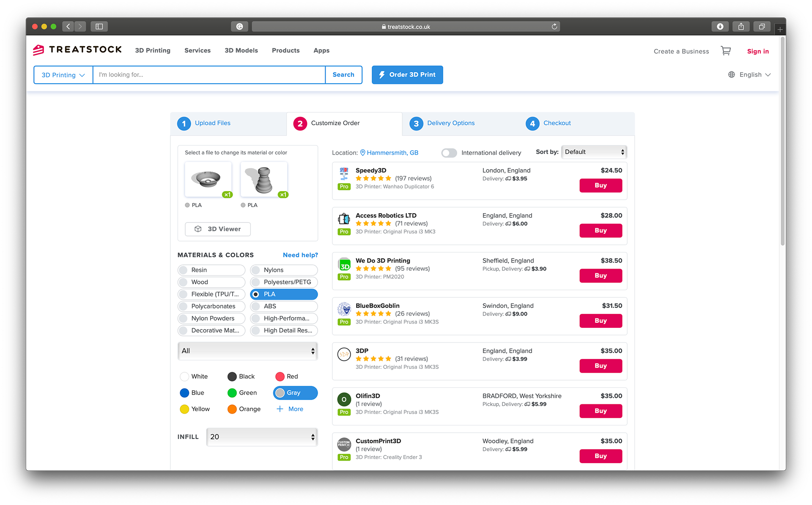Click the Safari share icon

741,27
